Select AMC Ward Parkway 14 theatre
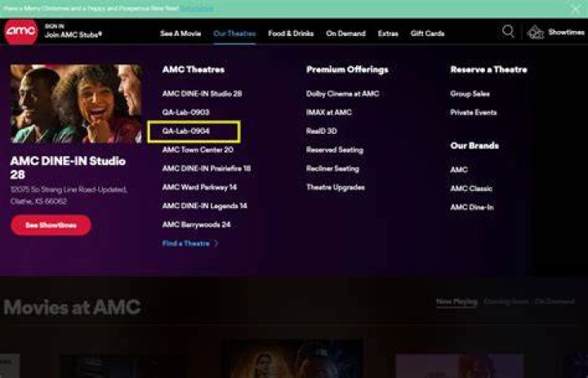The height and width of the screenshot is (378, 588). [x=199, y=187]
